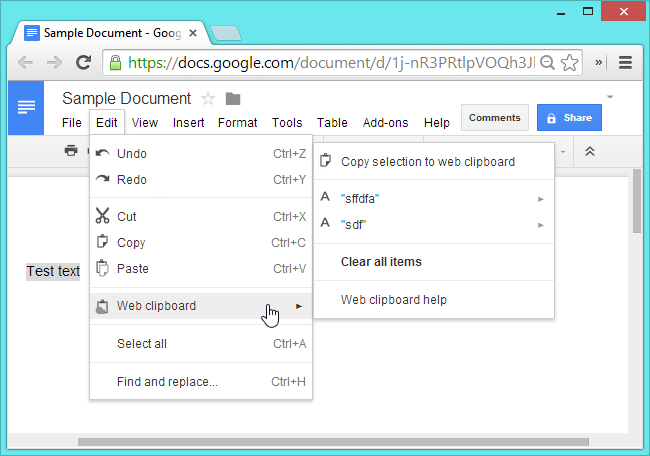Choose Clear all items
The width and height of the screenshot is (650, 456).
pos(381,262)
